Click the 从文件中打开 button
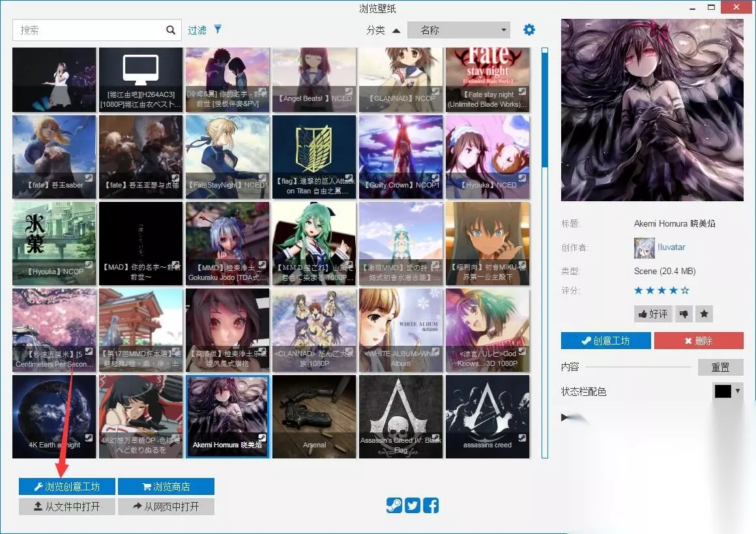Screen dimensions: 756x534 [67, 507]
